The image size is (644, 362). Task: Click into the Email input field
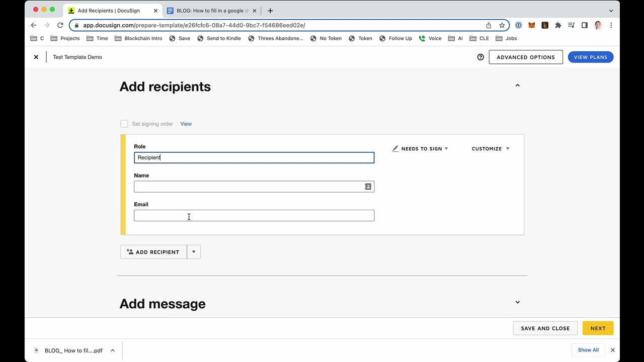pyautogui.click(x=254, y=216)
